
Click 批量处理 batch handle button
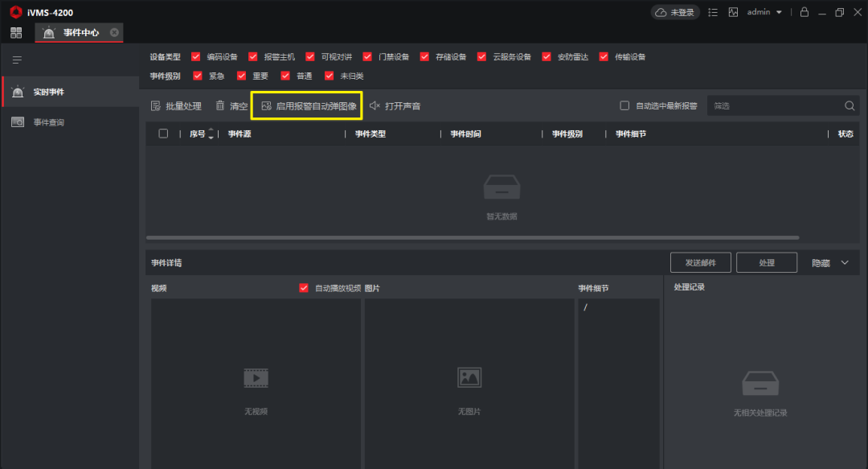(176, 106)
